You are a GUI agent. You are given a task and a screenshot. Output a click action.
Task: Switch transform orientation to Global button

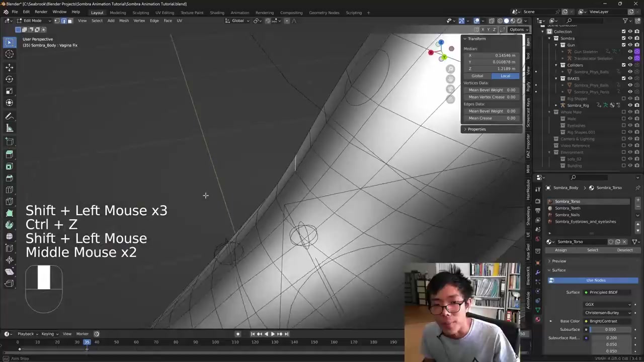coord(477,76)
